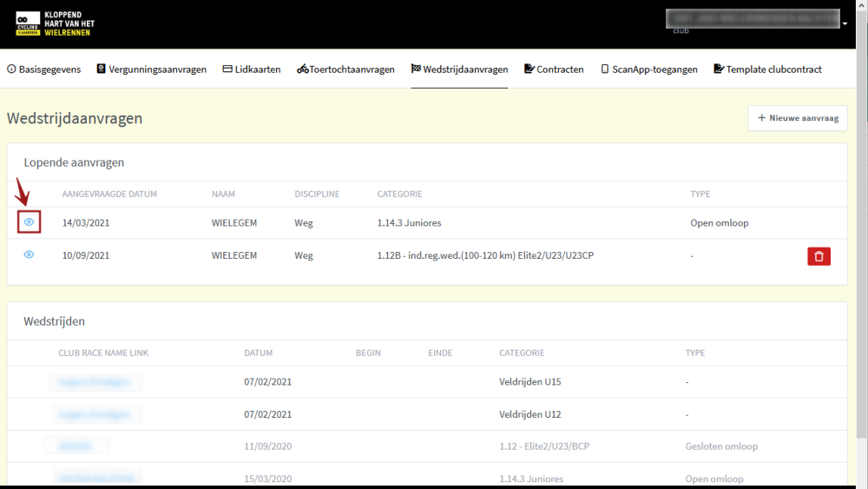Click the ScanApp-toegangen phone icon
The image size is (868, 489).
604,69
